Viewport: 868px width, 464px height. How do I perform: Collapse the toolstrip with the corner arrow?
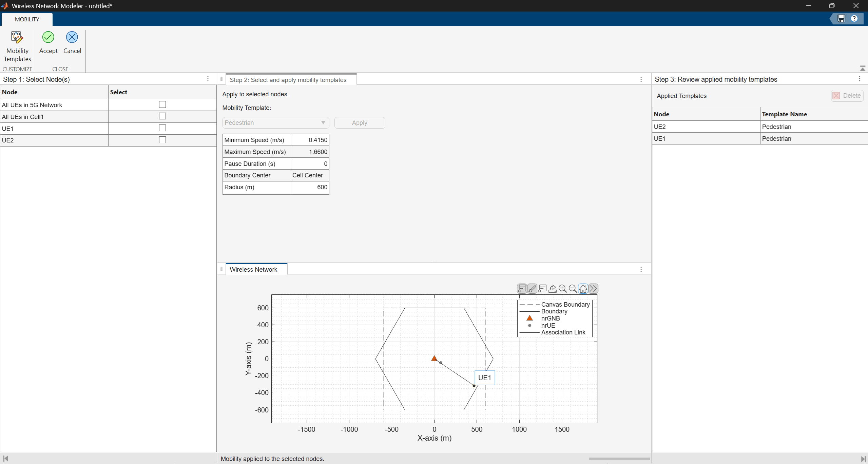[863, 69]
